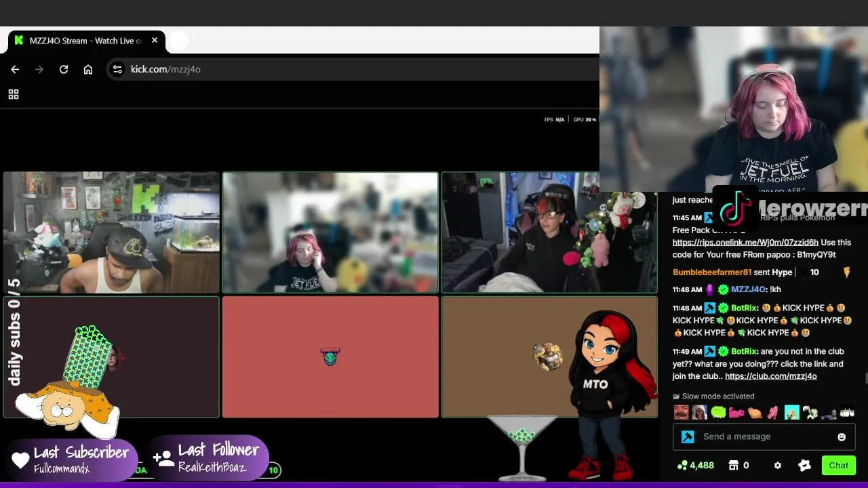Click verified badge next to MZZJ4O
868x488 pixels.
(x=724, y=289)
